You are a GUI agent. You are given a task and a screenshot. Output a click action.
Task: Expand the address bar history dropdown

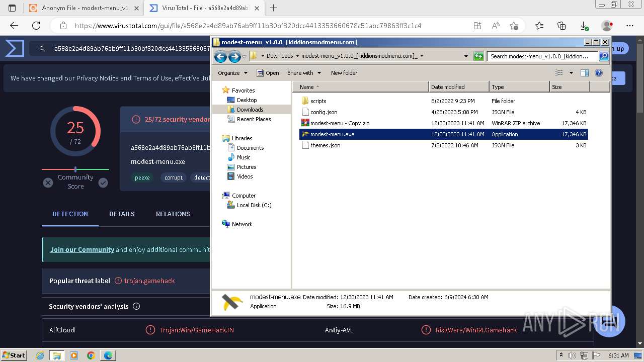pyautogui.click(x=466, y=56)
